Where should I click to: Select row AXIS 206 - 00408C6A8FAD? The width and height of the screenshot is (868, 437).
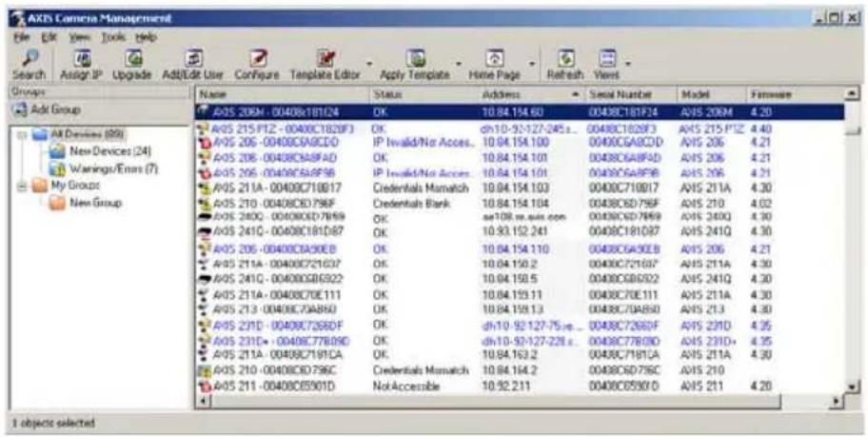click(521, 158)
